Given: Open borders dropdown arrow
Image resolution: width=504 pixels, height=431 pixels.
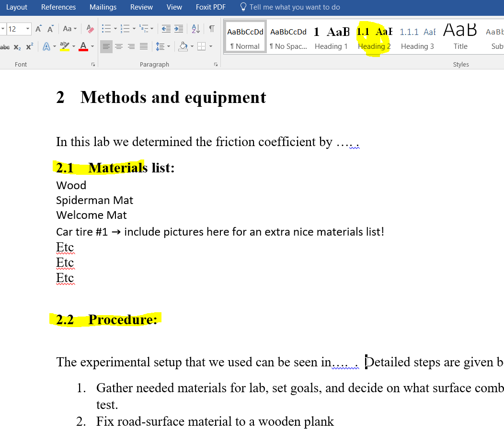Looking at the screenshot, I should point(211,47).
